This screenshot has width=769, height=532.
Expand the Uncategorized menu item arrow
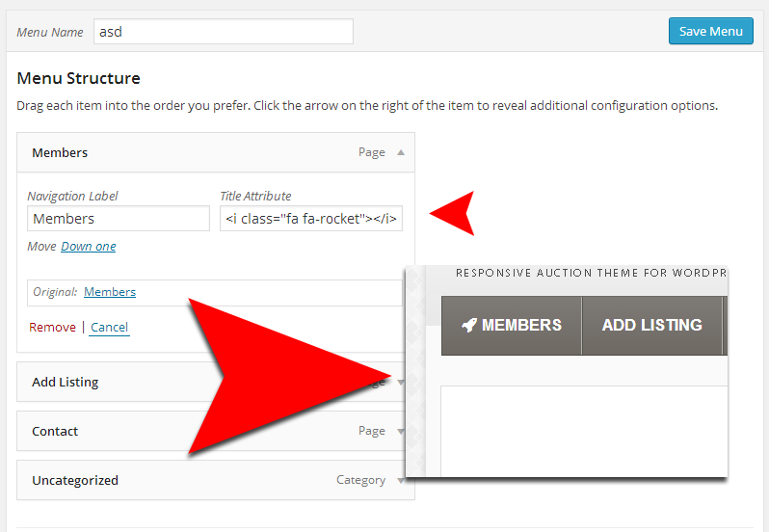[401, 480]
